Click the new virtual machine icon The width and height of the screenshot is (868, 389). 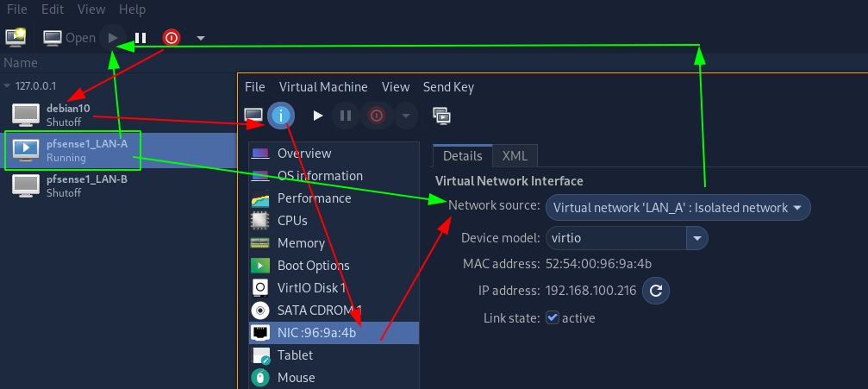pyautogui.click(x=16, y=38)
